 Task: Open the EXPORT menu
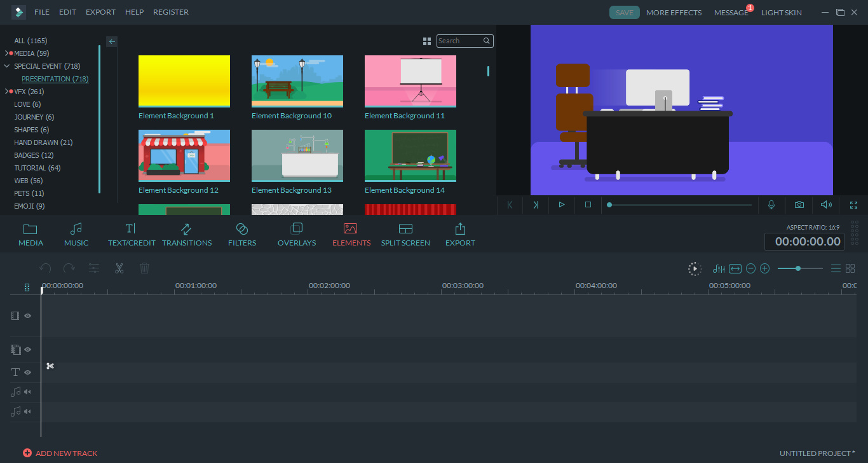[101, 12]
